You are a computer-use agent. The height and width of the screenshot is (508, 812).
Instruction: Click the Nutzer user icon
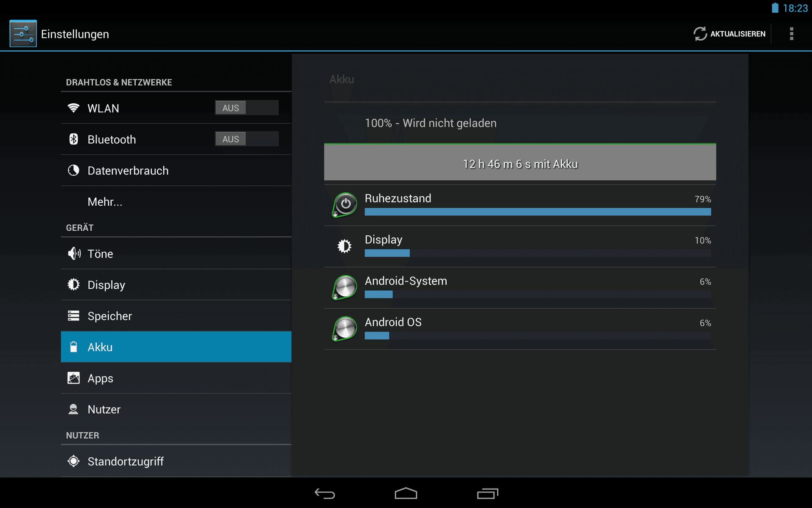73,409
